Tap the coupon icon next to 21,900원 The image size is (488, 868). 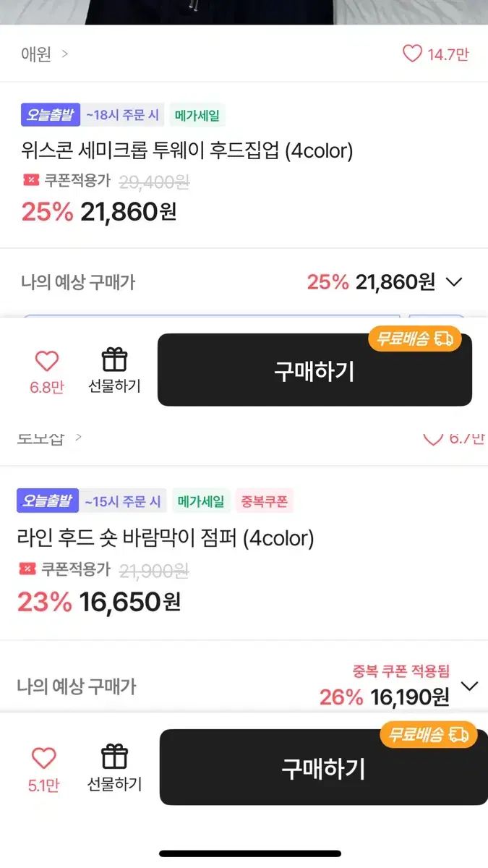[x=27, y=569]
